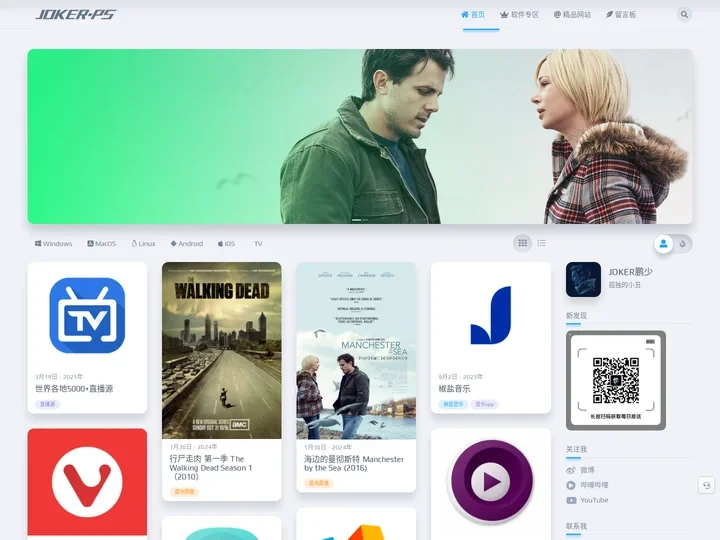Click the YouTube logo icon
Image resolution: width=720 pixels, height=540 pixels.
pos(571,500)
